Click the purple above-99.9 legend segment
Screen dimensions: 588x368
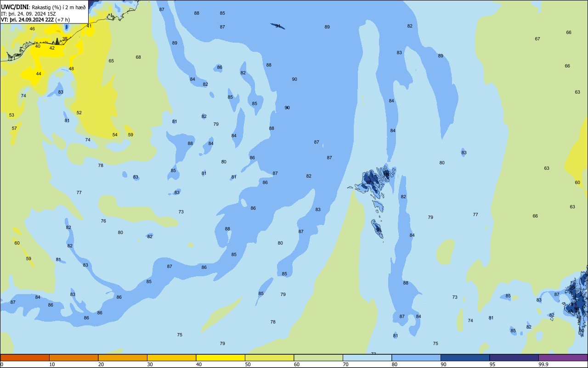coord(563,357)
